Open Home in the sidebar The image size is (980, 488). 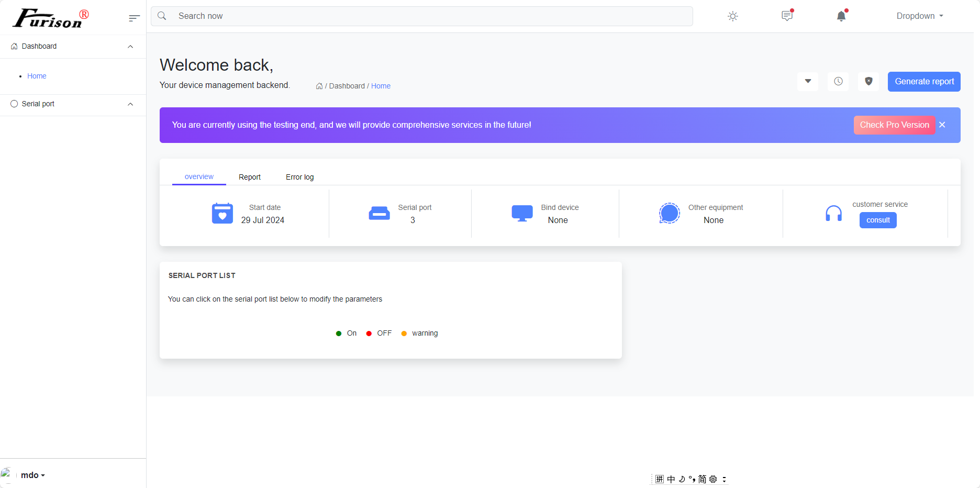(37, 76)
